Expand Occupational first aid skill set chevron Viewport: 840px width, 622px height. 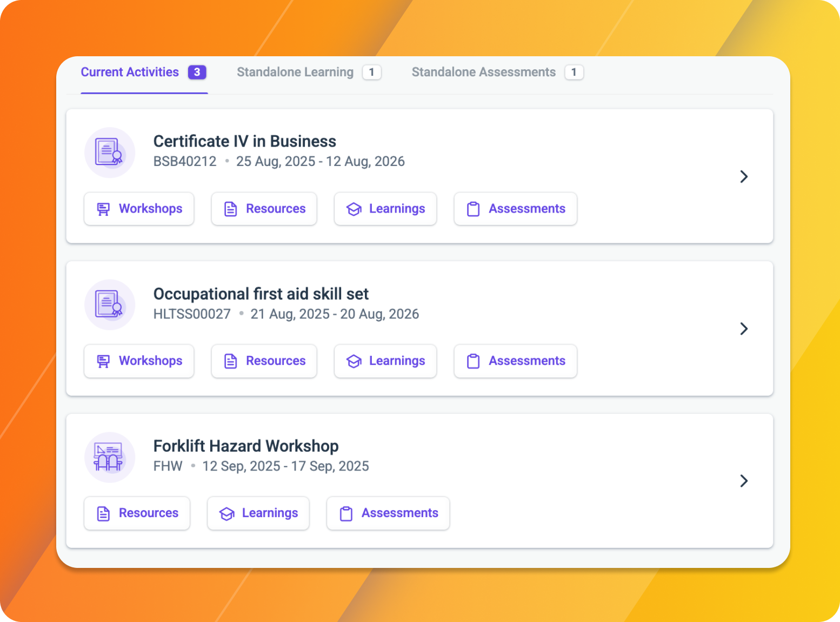click(x=744, y=329)
